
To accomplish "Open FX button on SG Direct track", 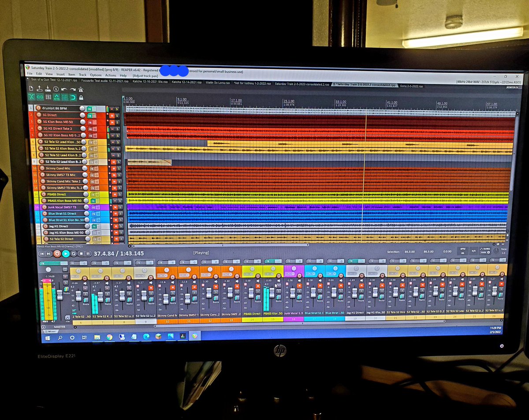I will 89,116.
